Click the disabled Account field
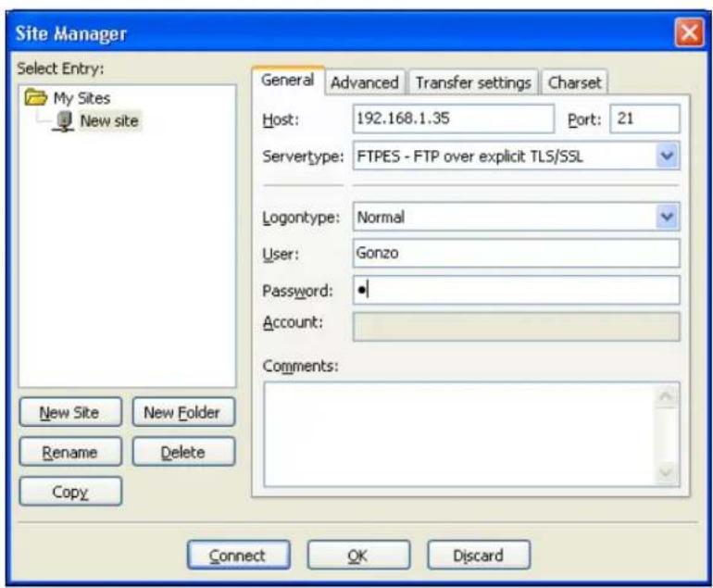This screenshot has height=588, width=713. (x=516, y=326)
